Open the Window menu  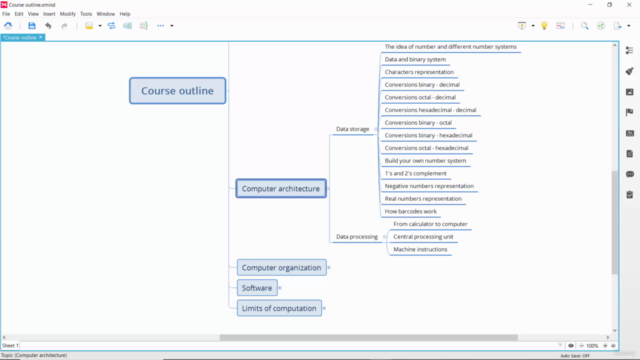pos(106,14)
